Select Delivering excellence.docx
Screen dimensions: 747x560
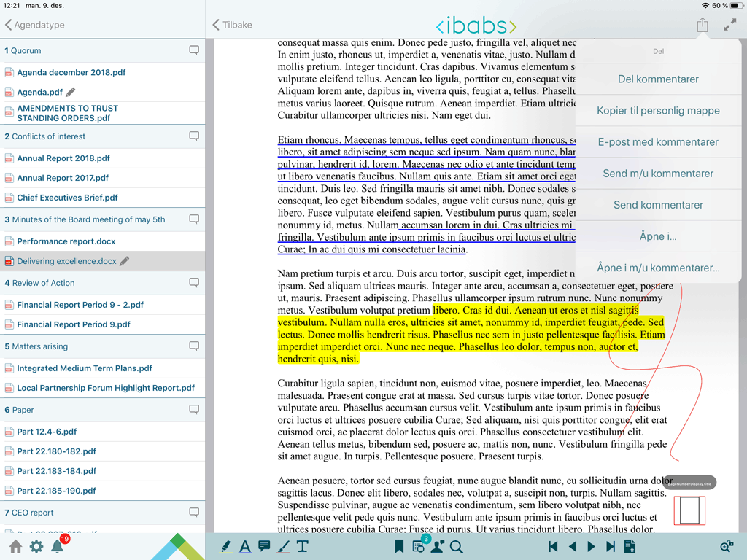(102, 261)
